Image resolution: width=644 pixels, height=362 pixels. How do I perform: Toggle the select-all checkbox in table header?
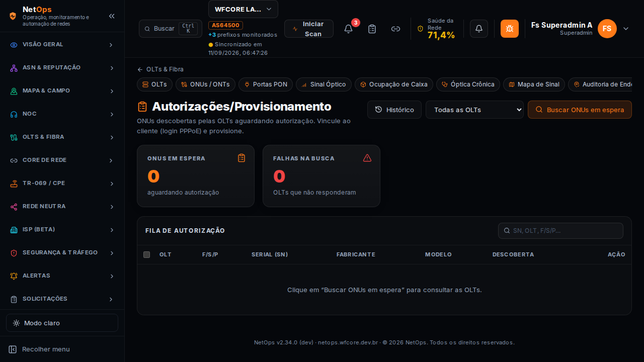coord(146,254)
